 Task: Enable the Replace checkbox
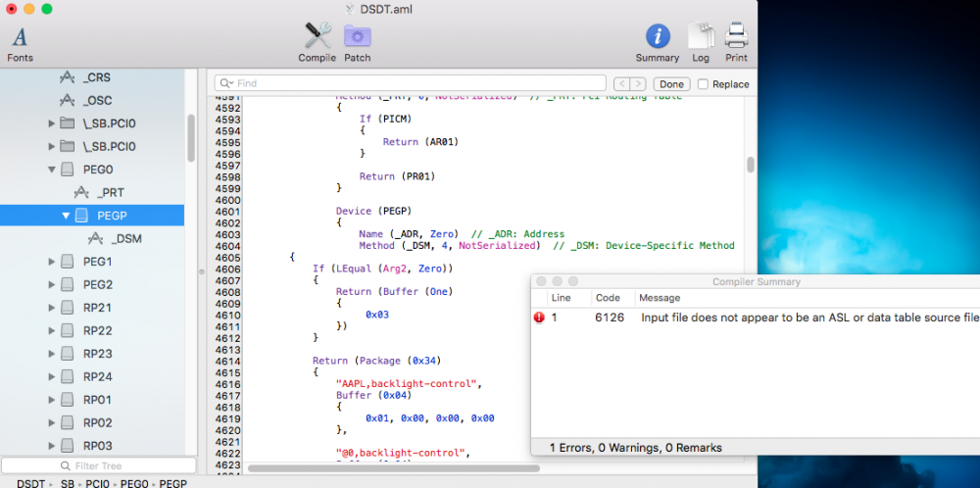703,83
